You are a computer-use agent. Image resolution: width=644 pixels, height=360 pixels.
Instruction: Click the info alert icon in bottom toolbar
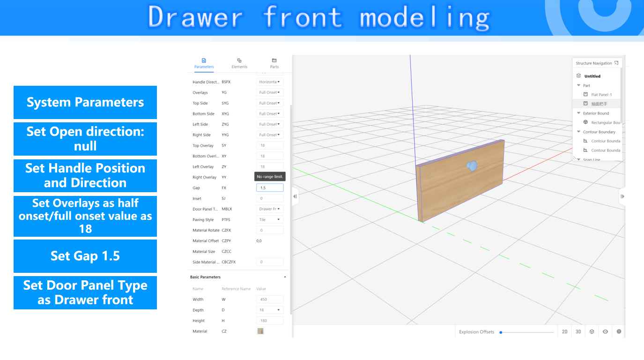pos(619,332)
